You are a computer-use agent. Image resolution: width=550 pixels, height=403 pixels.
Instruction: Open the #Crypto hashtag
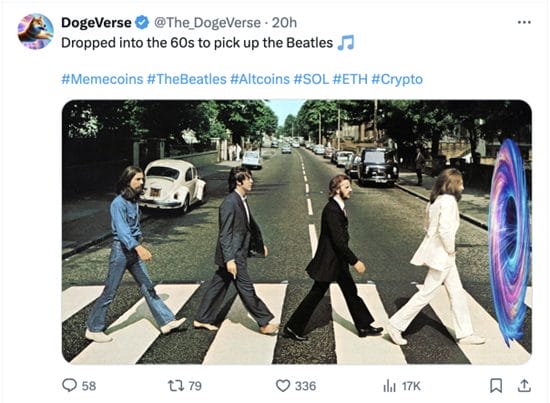coord(397,79)
